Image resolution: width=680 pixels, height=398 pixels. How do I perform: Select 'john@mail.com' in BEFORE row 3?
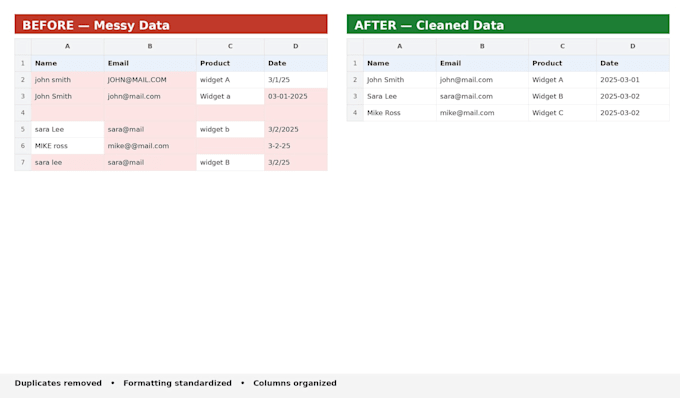coord(150,96)
